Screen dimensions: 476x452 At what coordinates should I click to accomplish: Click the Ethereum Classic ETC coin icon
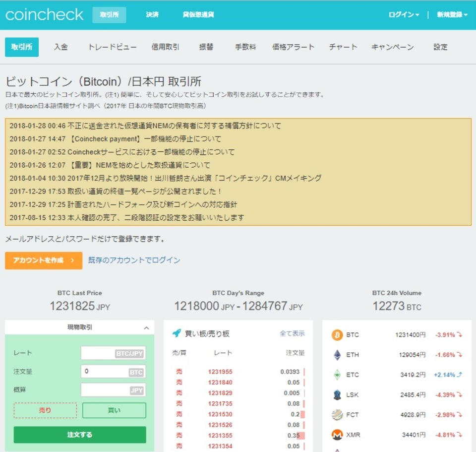(x=337, y=375)
